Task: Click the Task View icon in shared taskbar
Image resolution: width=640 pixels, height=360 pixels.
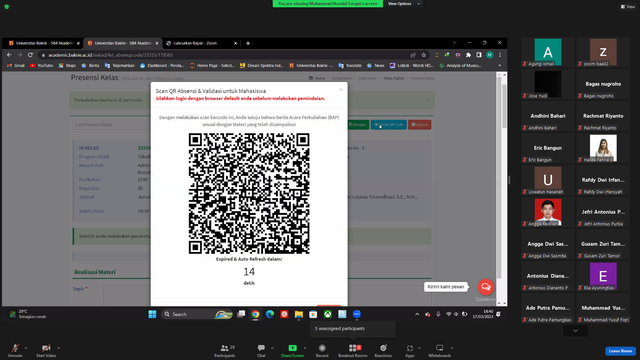Action: pyautogui.click(x=241, y=314)
